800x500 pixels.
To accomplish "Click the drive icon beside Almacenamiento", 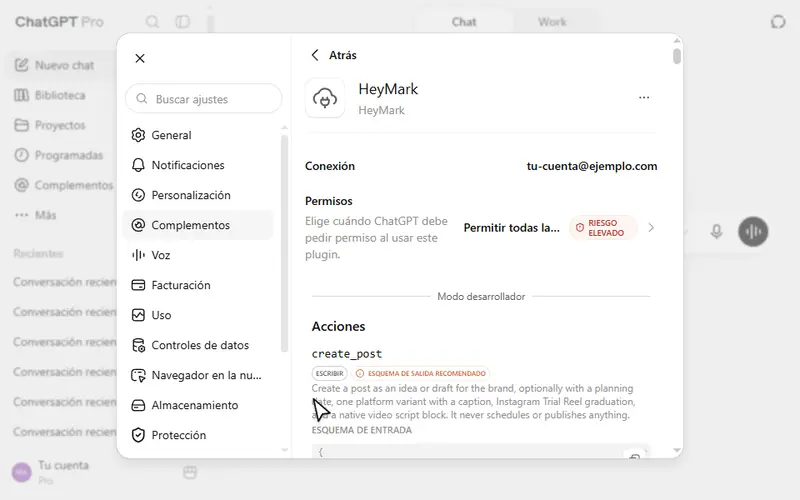I will (138, 405).
